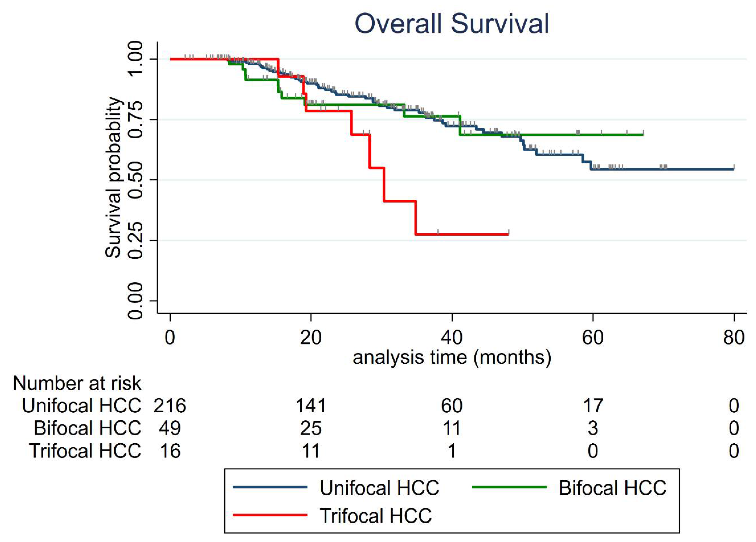Select "Unifocal HCC" text inside the legend box
The image size is (756, 542).
coord(379,488)
